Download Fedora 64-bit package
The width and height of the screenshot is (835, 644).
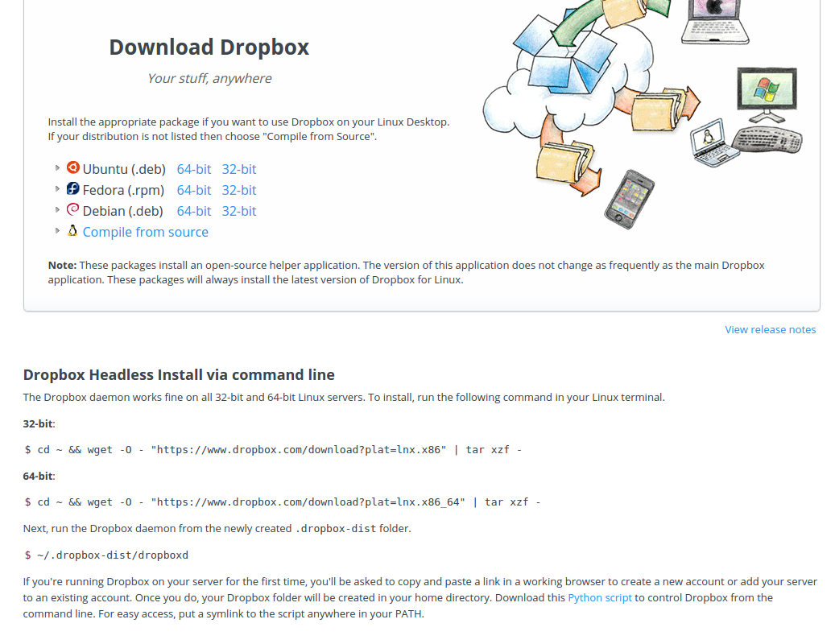(194, 190)
